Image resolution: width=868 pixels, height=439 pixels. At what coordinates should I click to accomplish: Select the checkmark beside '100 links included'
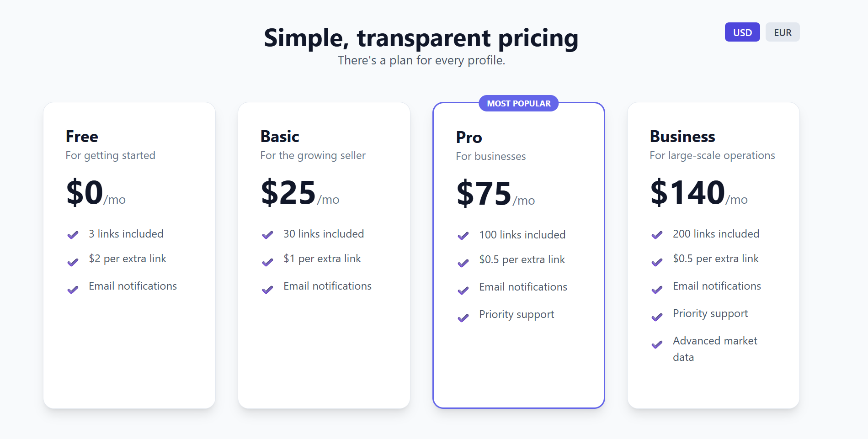tap(463, 236)
